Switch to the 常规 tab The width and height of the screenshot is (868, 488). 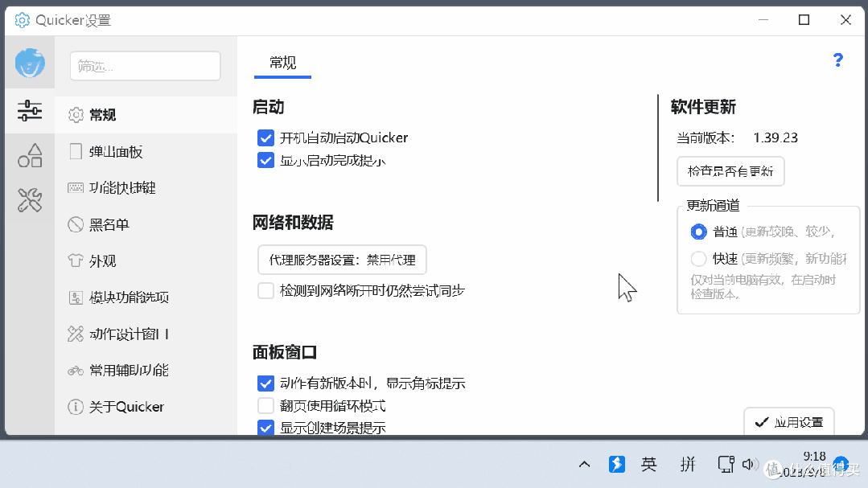[x=283, y=63]
